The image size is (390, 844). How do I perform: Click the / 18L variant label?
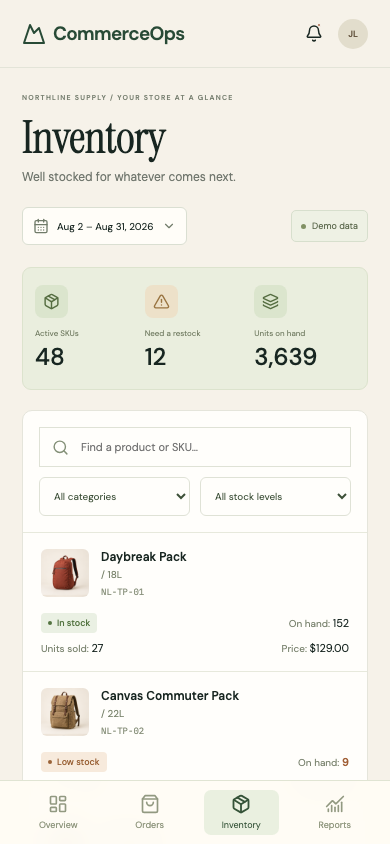point(111,575)
